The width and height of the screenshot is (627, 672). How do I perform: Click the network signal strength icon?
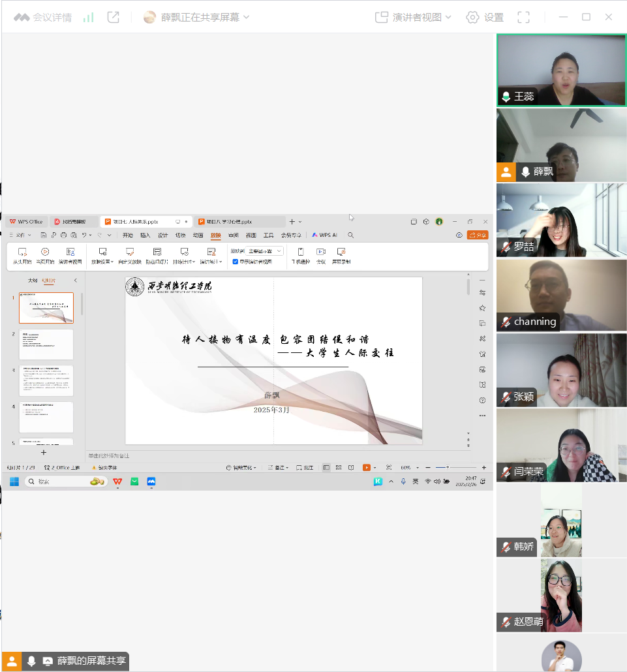click(89, 18)
